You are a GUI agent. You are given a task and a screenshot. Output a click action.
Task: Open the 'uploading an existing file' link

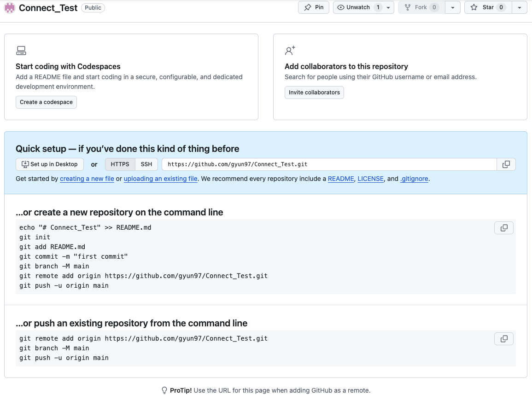[160, 179]
